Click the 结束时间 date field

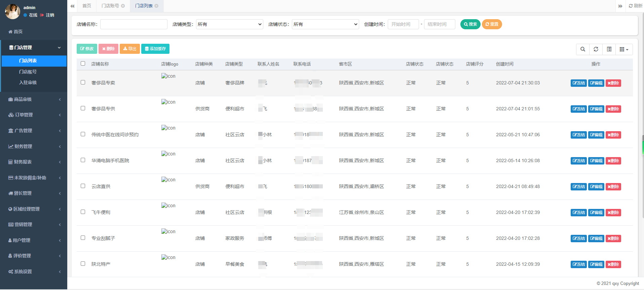(x=440, y=24)
